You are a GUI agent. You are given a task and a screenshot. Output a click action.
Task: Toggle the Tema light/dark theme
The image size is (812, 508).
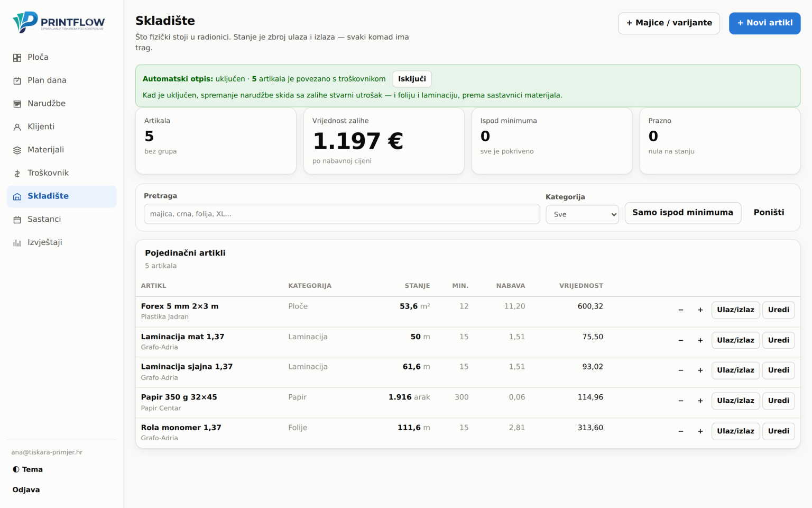pyautogui.click(x=28, y=469)
